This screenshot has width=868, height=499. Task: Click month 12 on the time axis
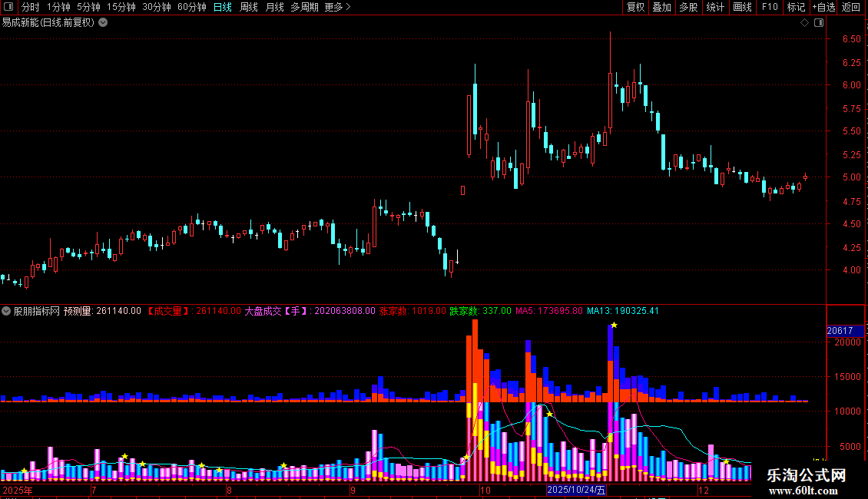(704, 490)
